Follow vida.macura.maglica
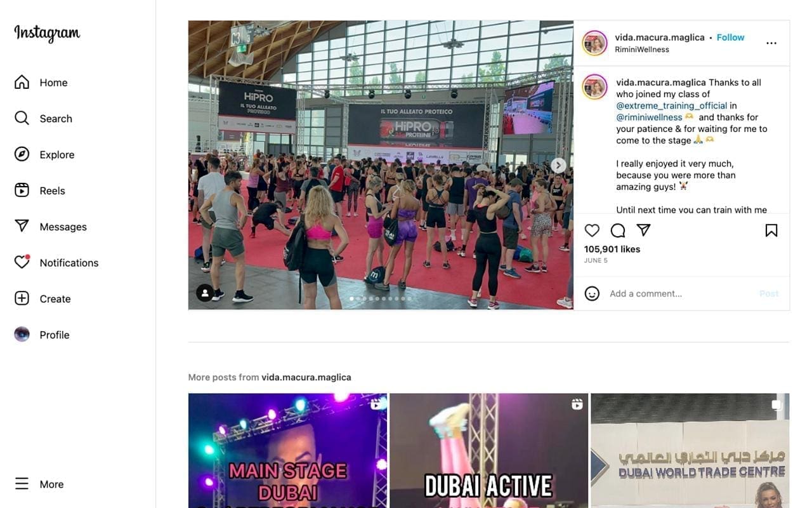 point(730,37)
